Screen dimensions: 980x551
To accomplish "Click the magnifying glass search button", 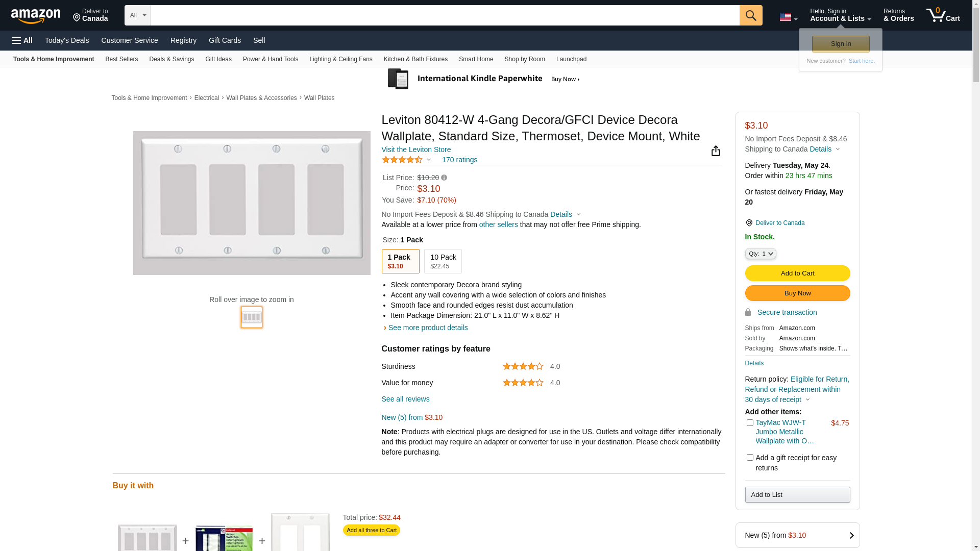I will click(750, 15).
